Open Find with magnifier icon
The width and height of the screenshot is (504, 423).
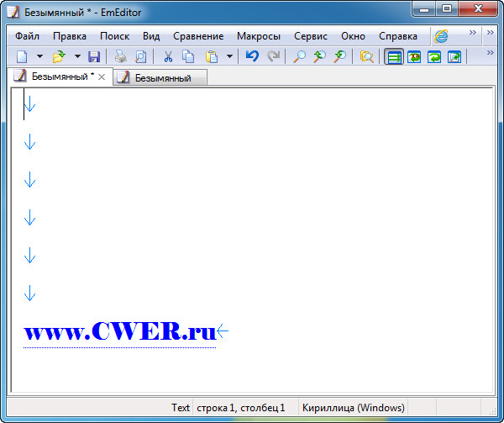point(300,56)
